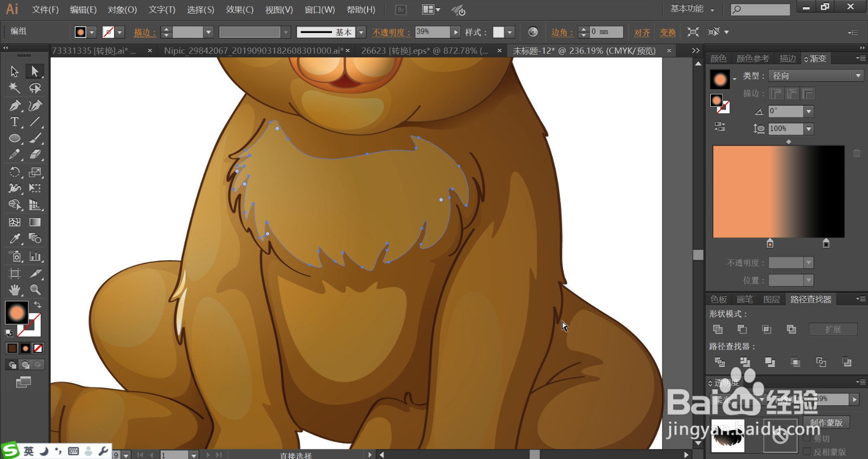Open the graphic style dropdown
Viewport: 868px width, 459px height.
pos(510,32)
